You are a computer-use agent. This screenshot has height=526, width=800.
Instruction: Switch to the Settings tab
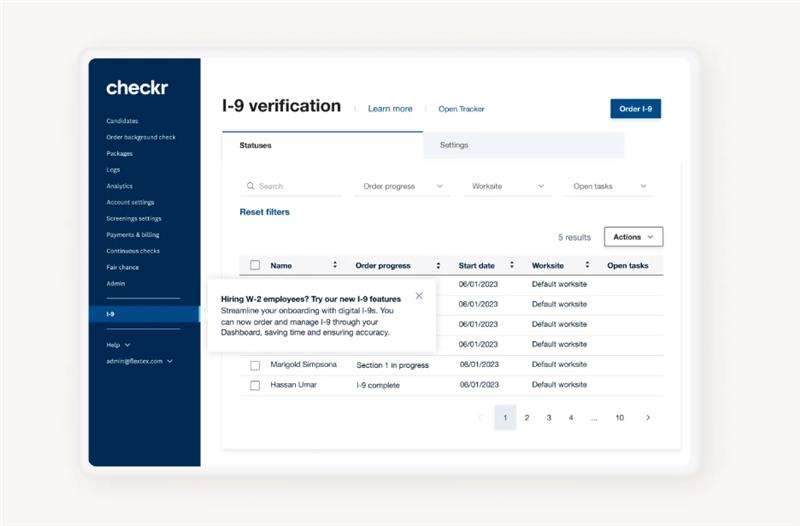click(x=454, y=145)
